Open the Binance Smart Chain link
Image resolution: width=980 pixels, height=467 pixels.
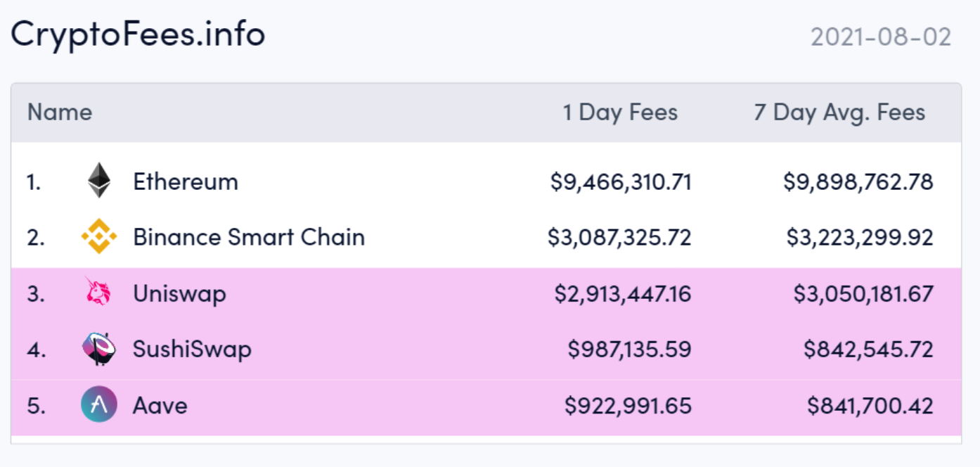[248, 237]
